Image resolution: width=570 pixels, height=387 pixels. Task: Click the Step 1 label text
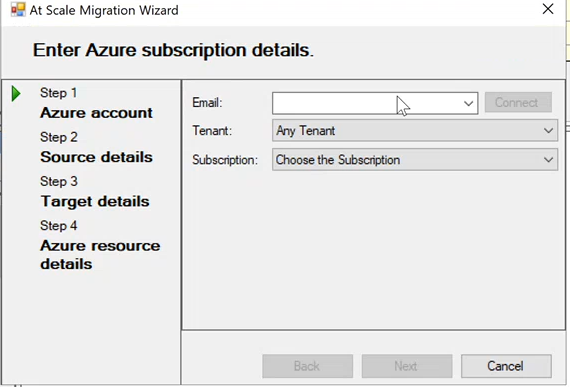59,93
